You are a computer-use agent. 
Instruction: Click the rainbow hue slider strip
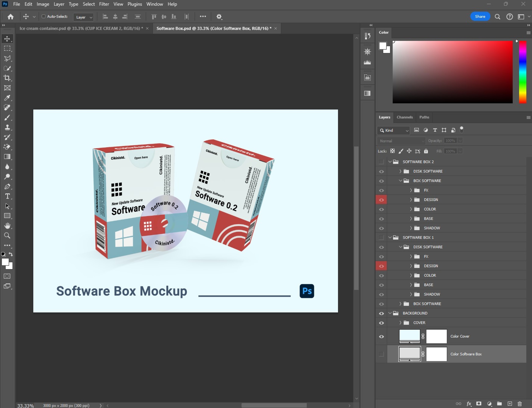click(523, 72)
